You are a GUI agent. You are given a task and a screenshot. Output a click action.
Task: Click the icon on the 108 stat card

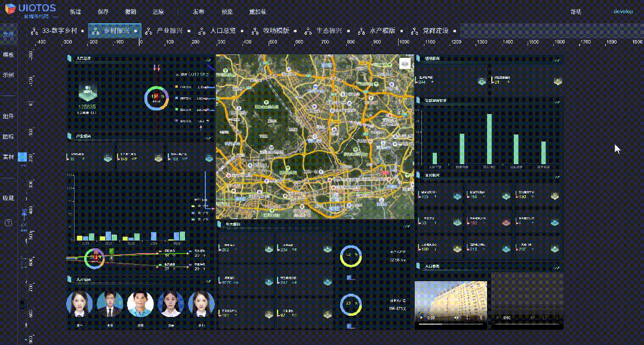[x=209, y=158]
